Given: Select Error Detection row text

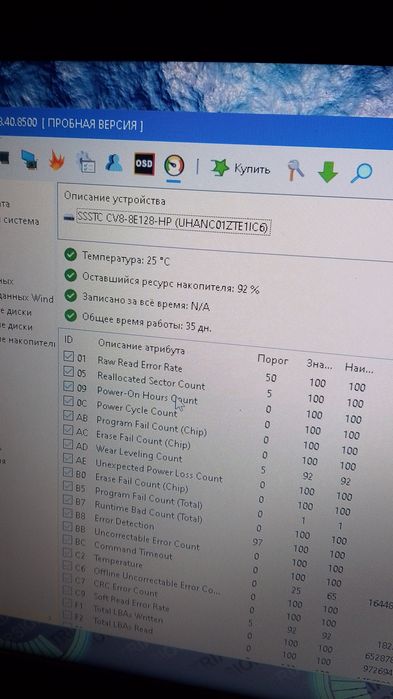Looking at the screenshot, I should (124, 521).
